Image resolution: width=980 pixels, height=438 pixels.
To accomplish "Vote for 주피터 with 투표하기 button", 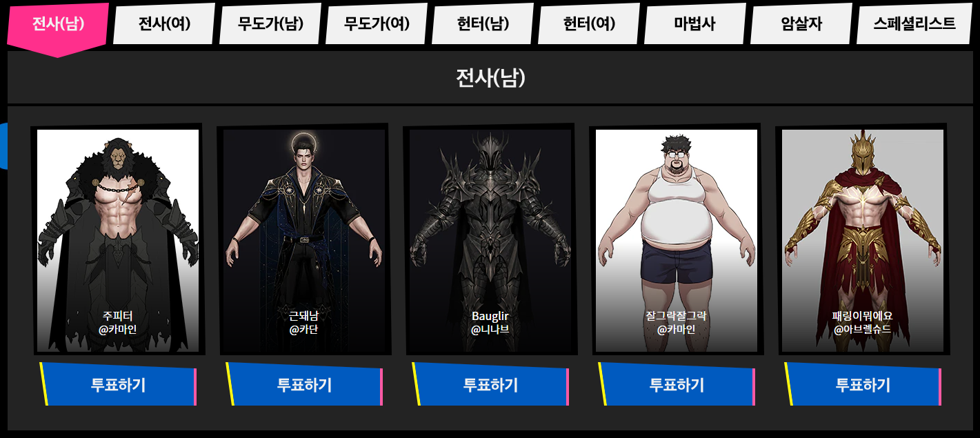I will [x=118, y=384].
